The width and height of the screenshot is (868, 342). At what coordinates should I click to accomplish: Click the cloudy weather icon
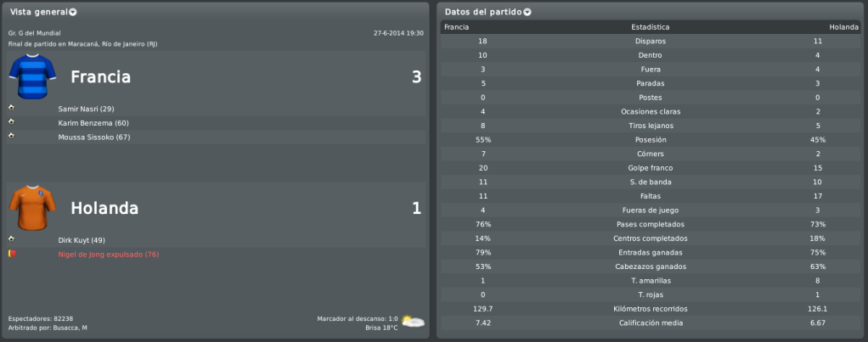[413, 322]
